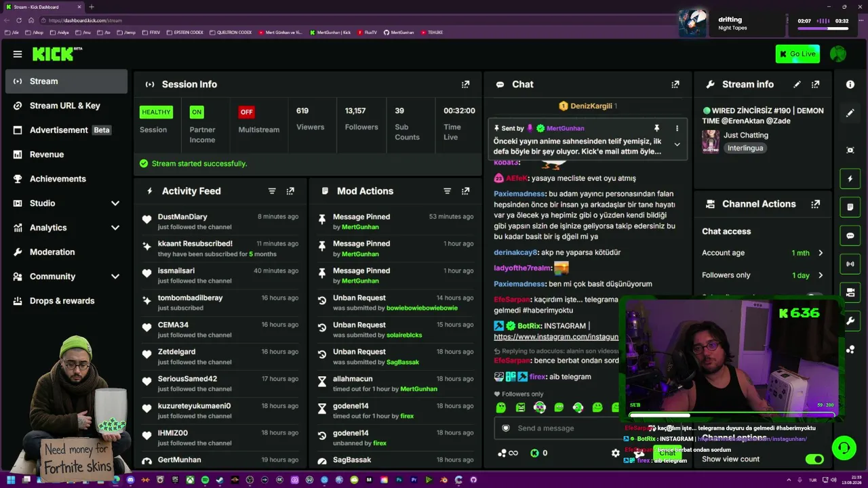Expand the pinned message with its chevron
This screenshot has width=868, height=488.
[677, 144]
